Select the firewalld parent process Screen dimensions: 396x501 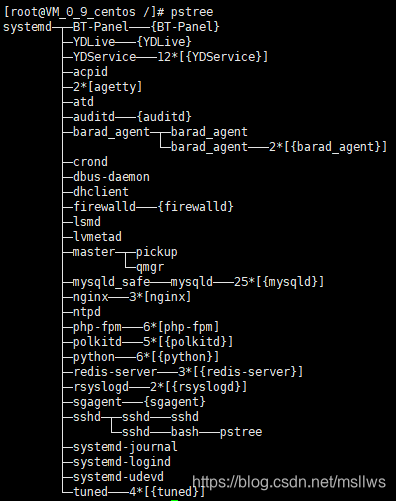(x=104, y=207)
